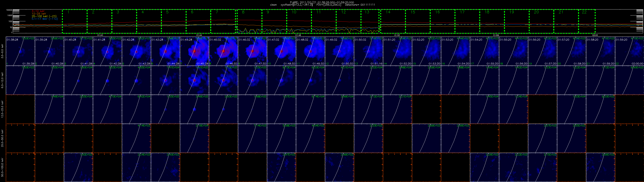The height and width of the screenshot is (182, 644).
Task: Click the orange '12-25 keV' legend entry
Action: 39,14
